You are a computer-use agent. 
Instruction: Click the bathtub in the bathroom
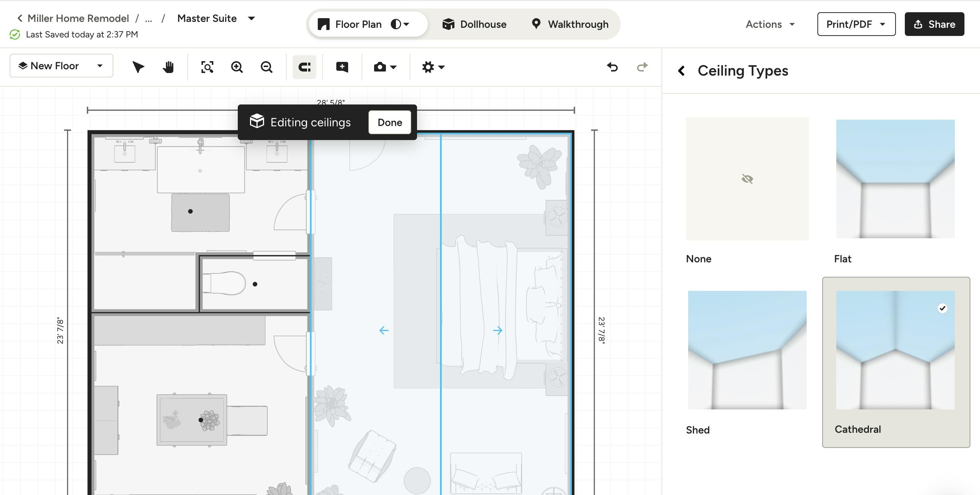[x=201, y=170]
